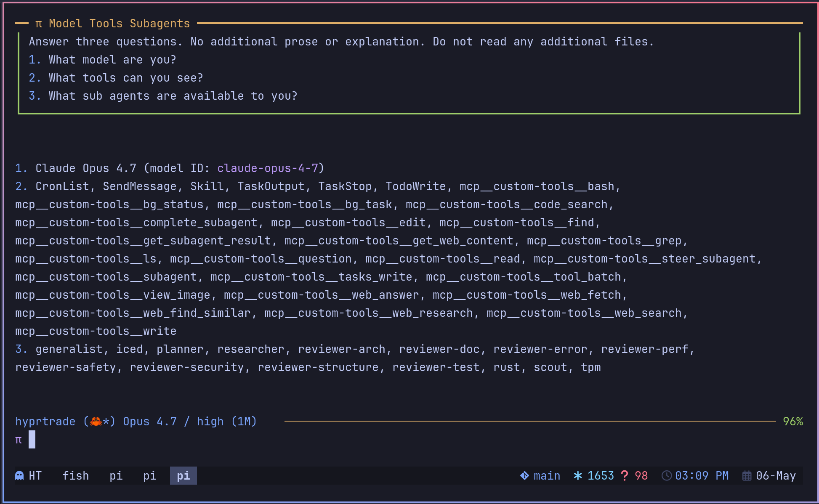
Task: Click the π symbol in the header title
Action: click(x=39, y=24)
